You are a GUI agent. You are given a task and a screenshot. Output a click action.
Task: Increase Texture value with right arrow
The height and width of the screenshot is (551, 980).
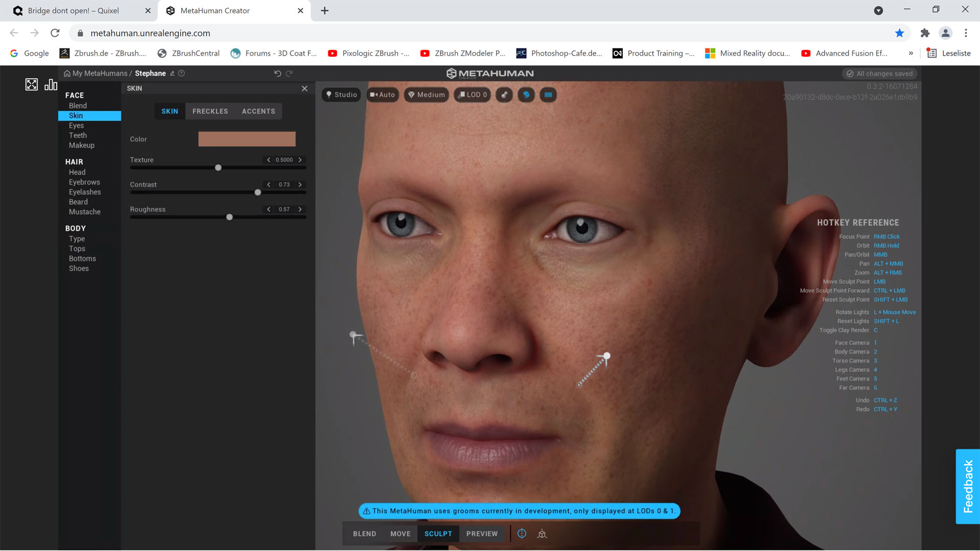tap(300, 160)
